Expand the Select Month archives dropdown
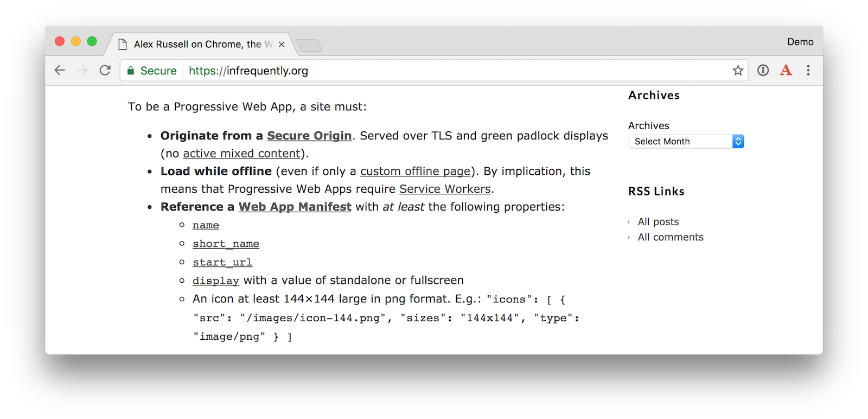Screen dimensions: 868x419 tap(686, 141)
